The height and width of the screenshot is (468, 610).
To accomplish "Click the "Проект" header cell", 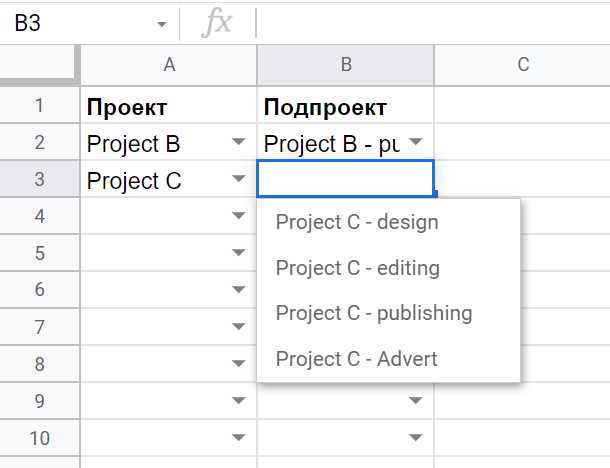I will (x=169, y=107).
